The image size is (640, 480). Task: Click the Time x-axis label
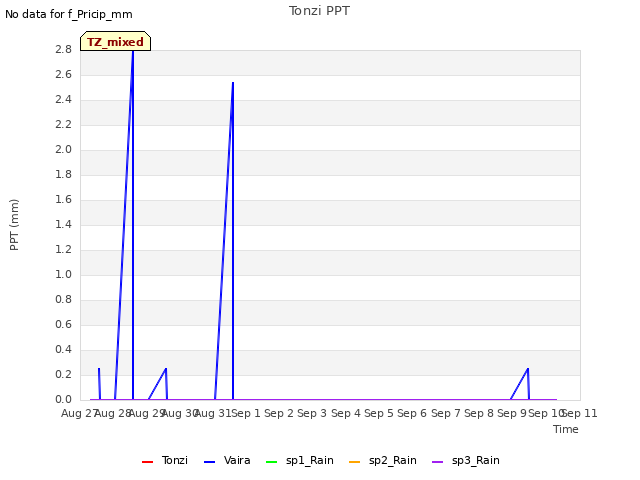click(566, 429)
